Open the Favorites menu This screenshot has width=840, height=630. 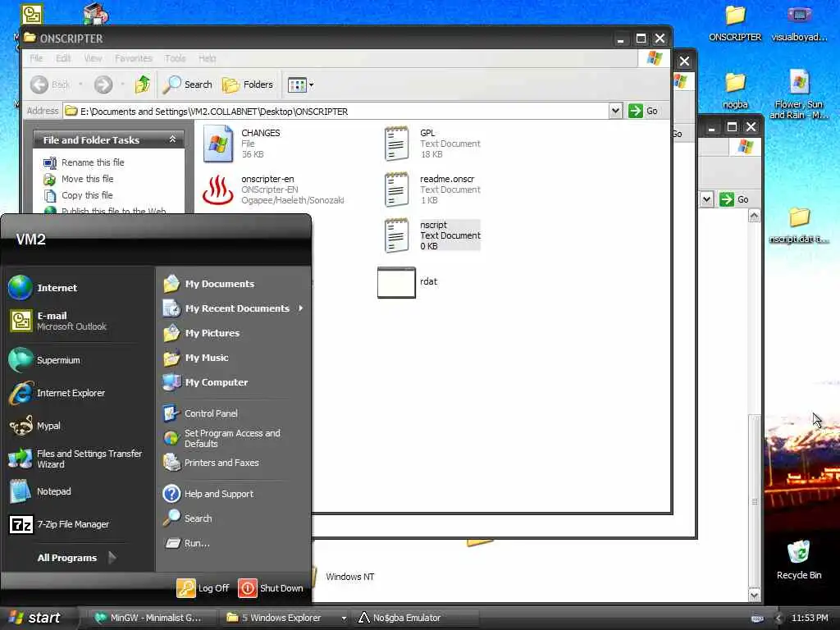tap(134, 58)
